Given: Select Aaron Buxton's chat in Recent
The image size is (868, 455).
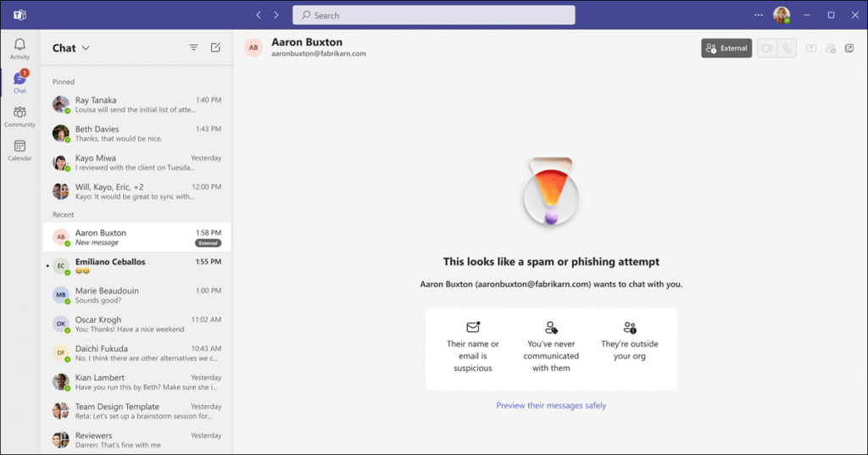Looking at the screenshot, I should 136,237.
